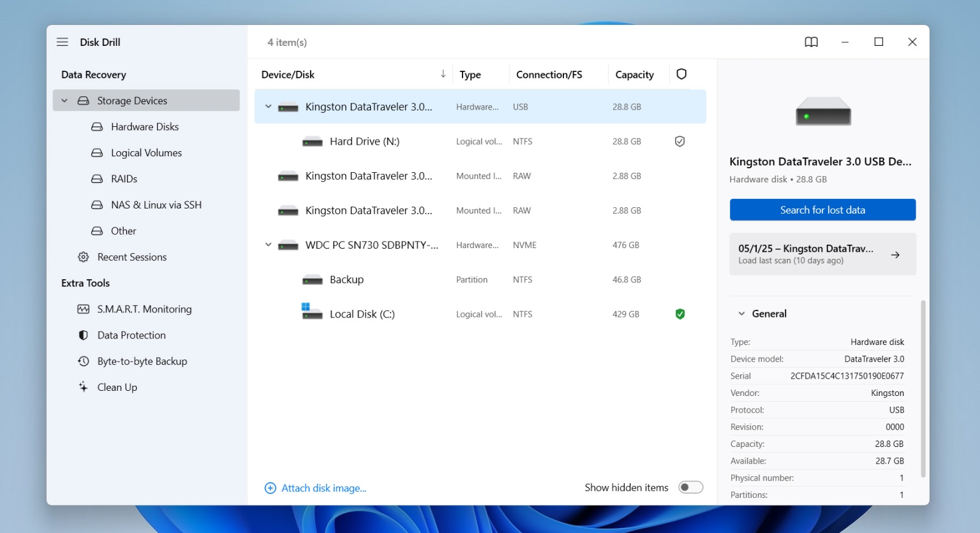Open the book-shaped knowledge base icon
This screenshot has width=980, height=533.
click(x=811, y=41)
